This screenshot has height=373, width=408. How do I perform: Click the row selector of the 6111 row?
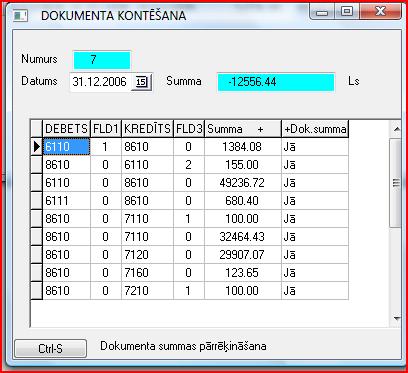coord(37,201)
